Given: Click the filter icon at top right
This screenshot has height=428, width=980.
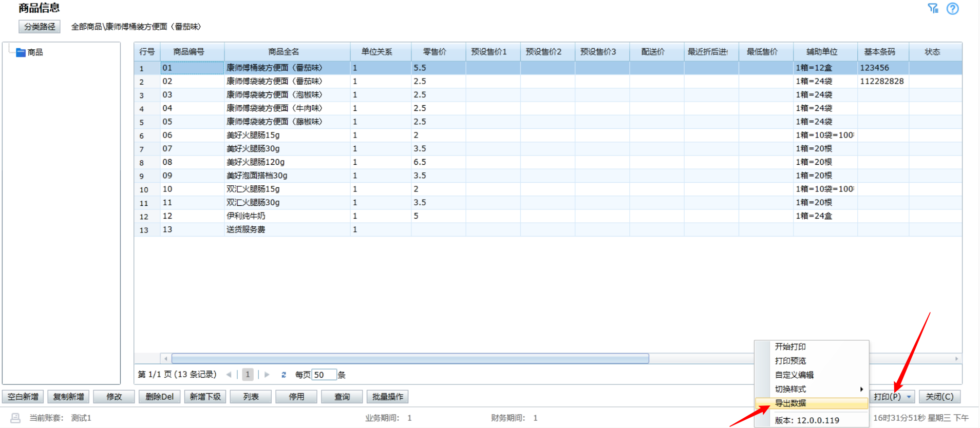Looking at the screenshot, I should pyautogui.click(x=933, y=8).
